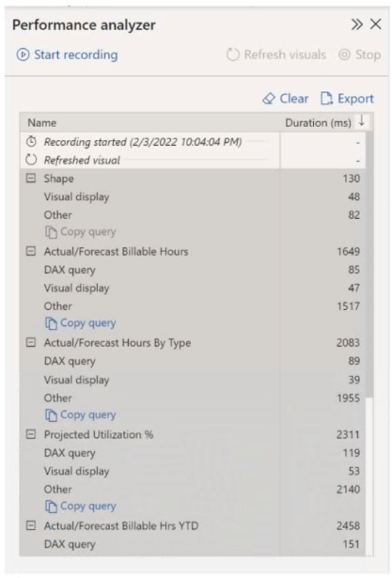Click the Duration (ms) column header
Viewport: 392px width, 578px height.
point(319,123)
